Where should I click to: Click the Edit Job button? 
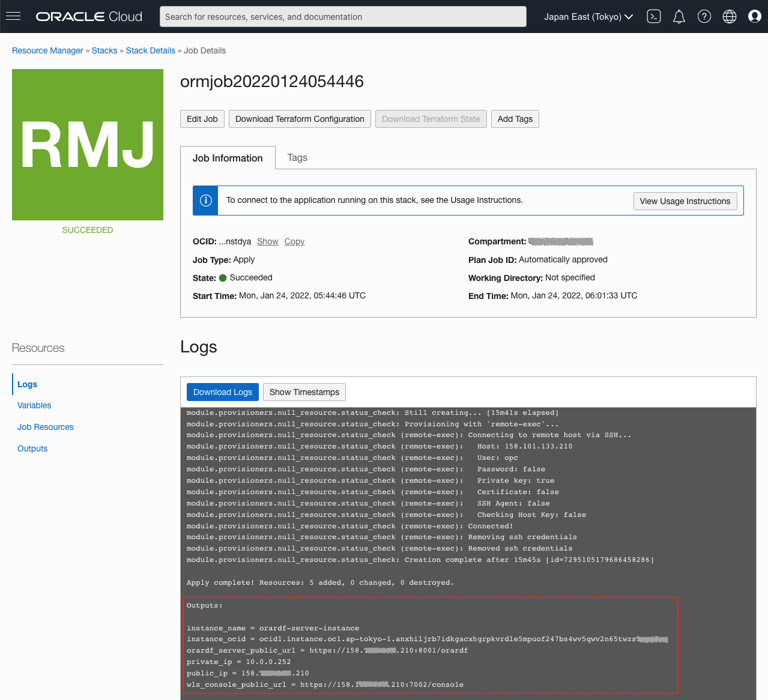click(202, 119)
